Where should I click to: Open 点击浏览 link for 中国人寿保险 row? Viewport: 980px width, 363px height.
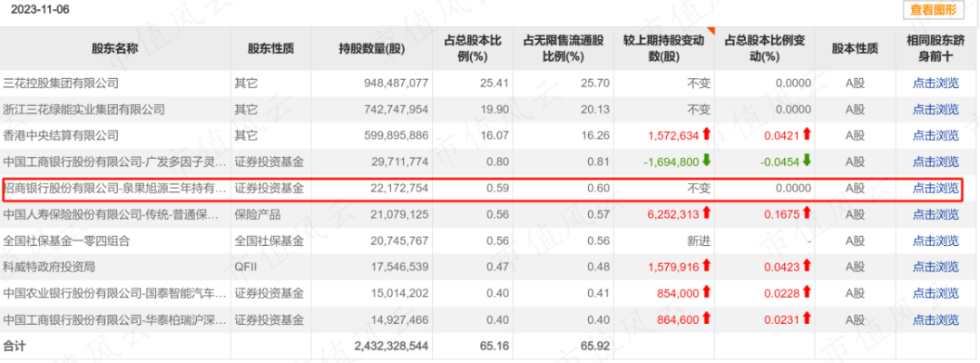[936, 215]
